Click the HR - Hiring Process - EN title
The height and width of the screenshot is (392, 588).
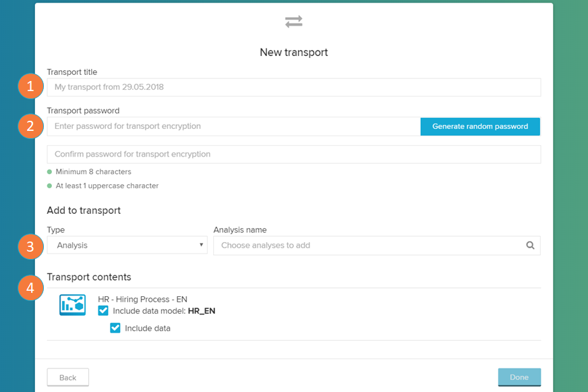pos(142,299)
